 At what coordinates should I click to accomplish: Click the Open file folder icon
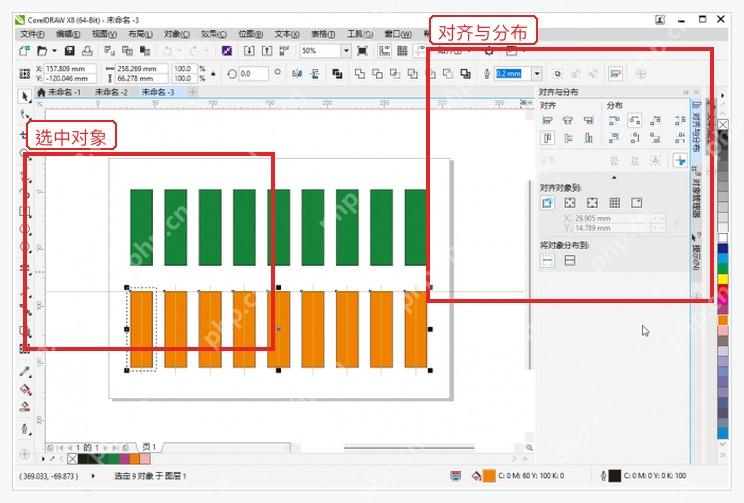point(42,50)
